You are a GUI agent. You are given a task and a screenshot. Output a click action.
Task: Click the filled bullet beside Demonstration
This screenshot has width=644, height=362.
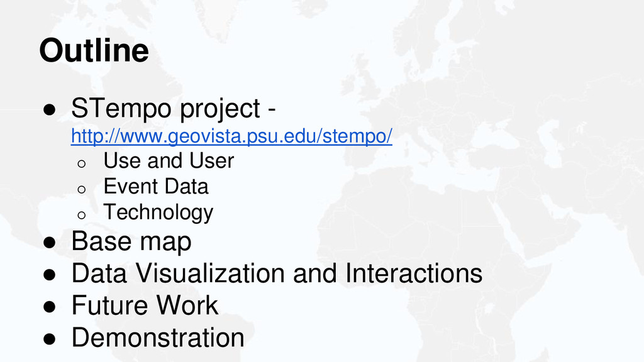point(49,339)
